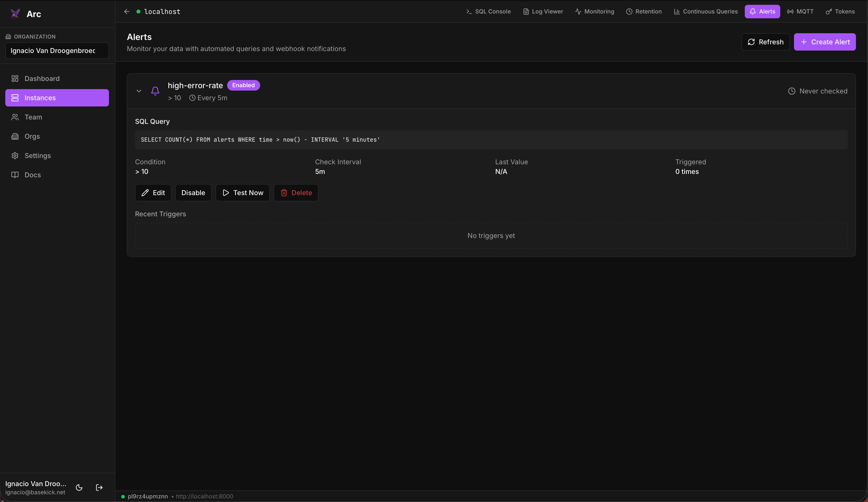Go back using the left arrow icon
The image size is (868, 502).
click(127, 11)
